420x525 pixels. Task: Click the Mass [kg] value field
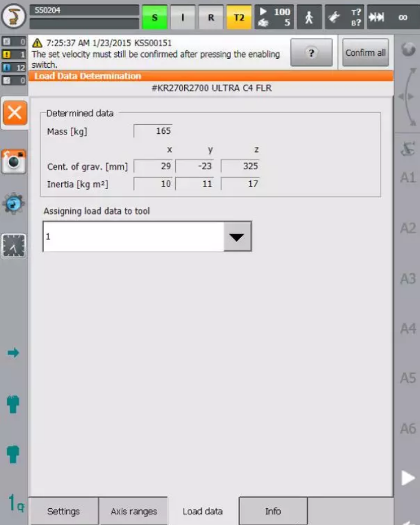(153, 131)
